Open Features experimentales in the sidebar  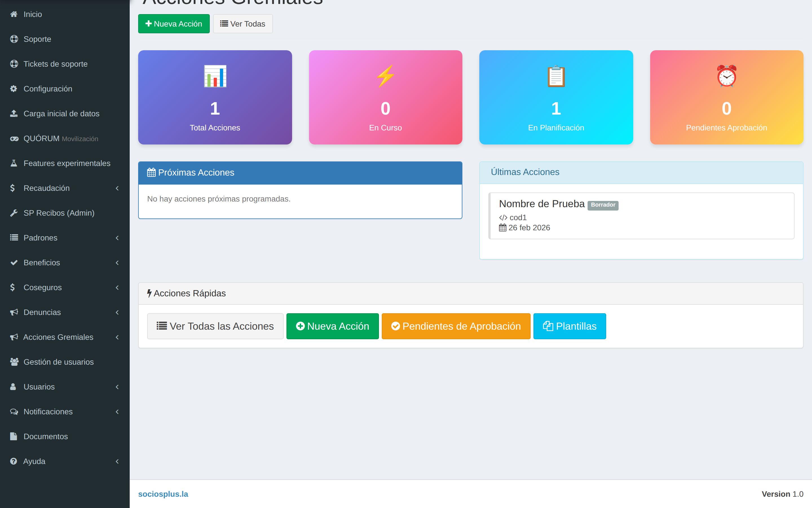click(65, 163)
